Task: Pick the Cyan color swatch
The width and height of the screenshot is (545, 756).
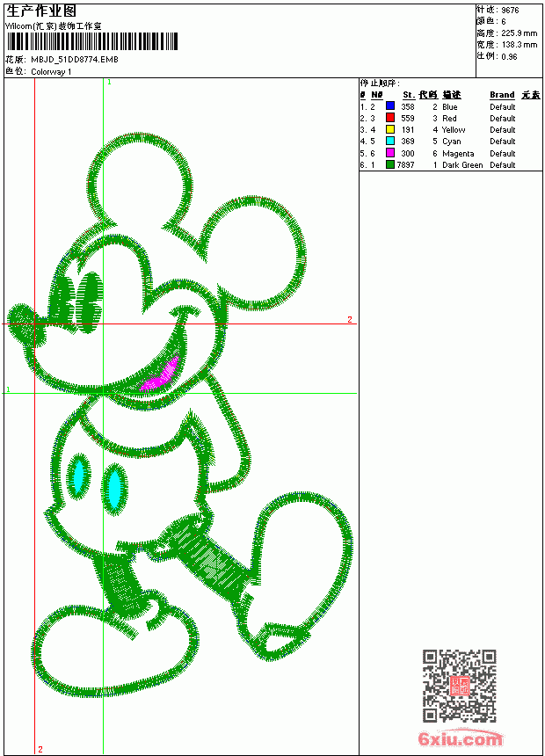Action: tap(390, 141)
